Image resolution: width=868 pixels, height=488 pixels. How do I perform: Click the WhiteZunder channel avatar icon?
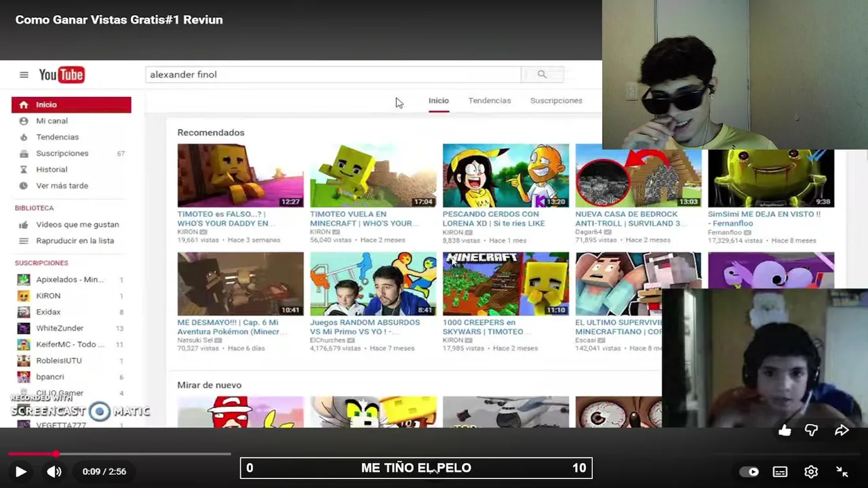[24, 328]
